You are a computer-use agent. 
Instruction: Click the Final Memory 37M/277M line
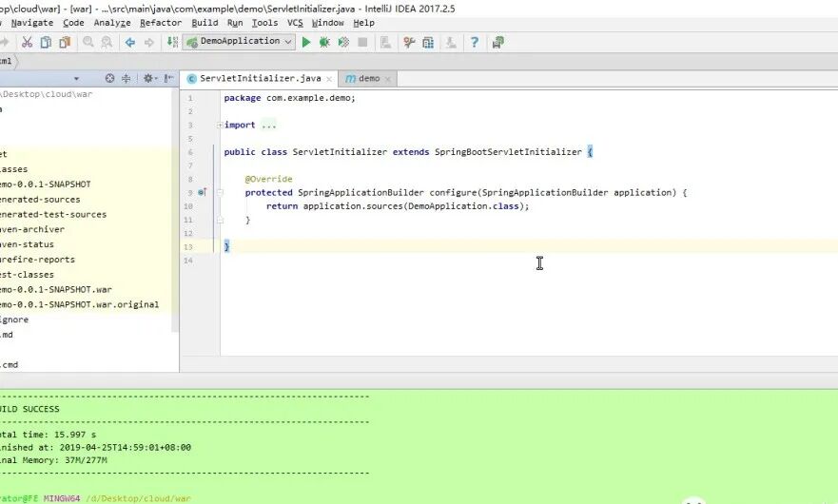pos(53,460)
